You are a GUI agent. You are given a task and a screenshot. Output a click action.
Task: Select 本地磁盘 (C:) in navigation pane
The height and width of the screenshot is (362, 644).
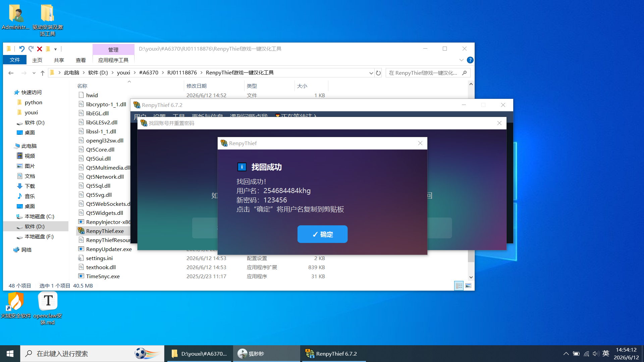39,217
